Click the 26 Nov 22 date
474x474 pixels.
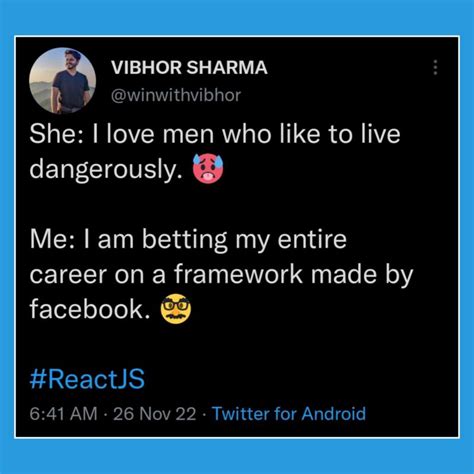pyautogui.click(x=155, y=414)
